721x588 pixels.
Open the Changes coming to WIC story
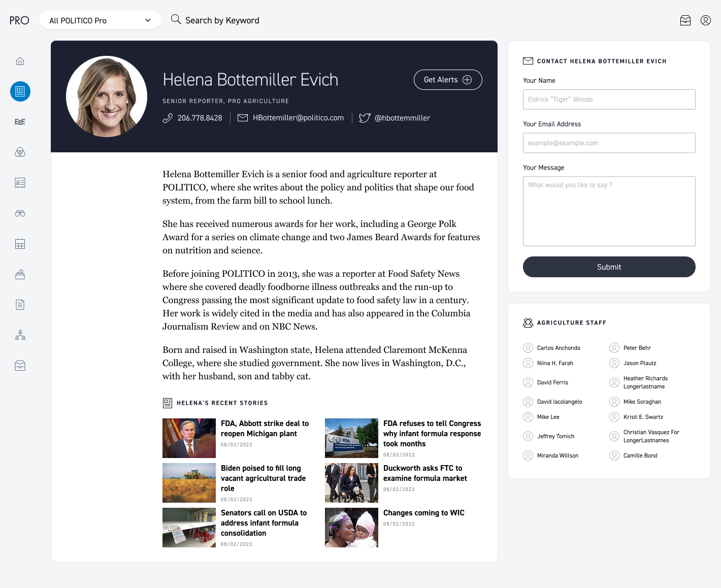pyautogui.click(x=423, y=513)
